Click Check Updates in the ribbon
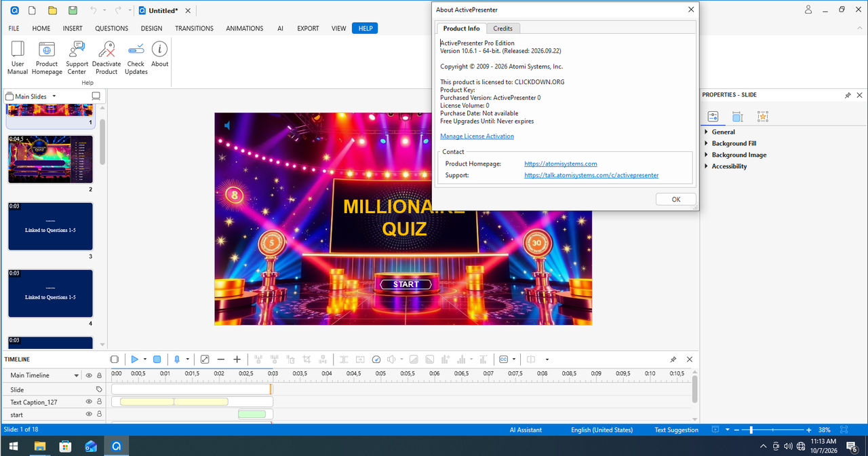868x456 pixels. coord(136,57)
